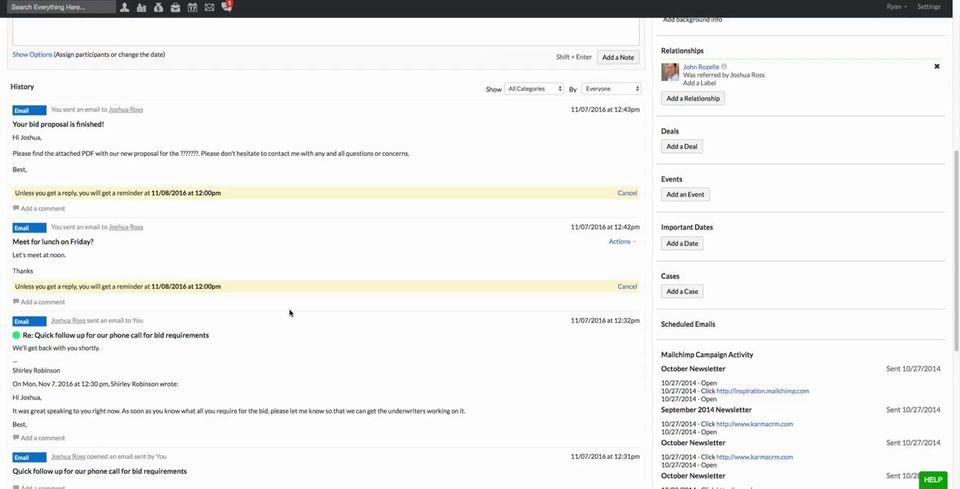960x489 pixels.
Task: Open the notifications chat icon with badge
Action: coord(227,7)
